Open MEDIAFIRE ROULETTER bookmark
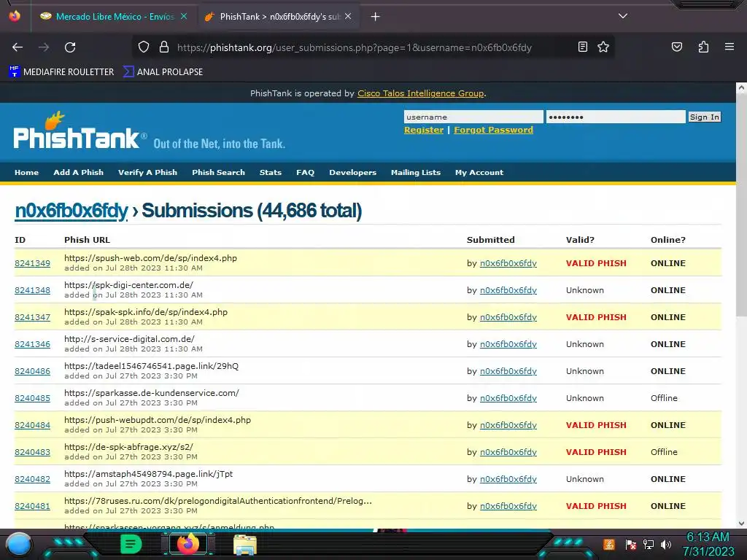 click(x=61, y=72)
